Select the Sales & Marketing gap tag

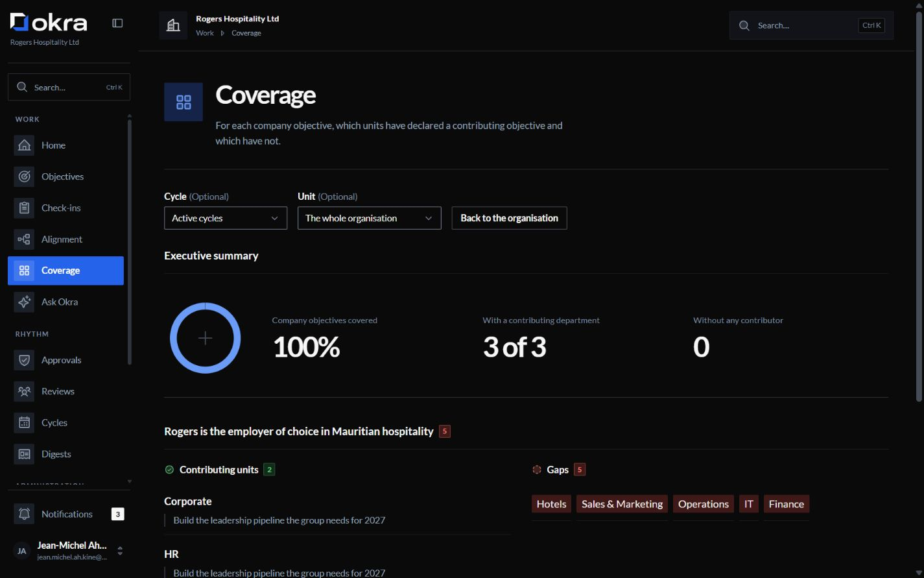tap(622, 504)
